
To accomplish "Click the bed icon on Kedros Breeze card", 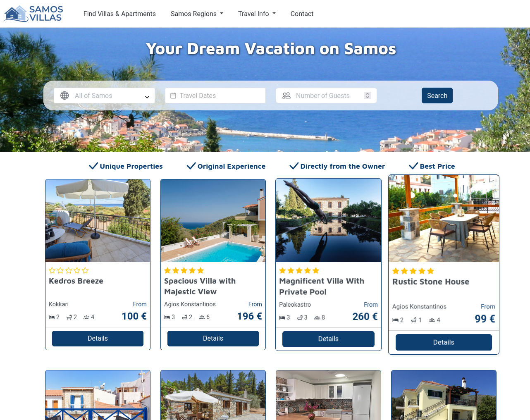I will tap(52, 317).
